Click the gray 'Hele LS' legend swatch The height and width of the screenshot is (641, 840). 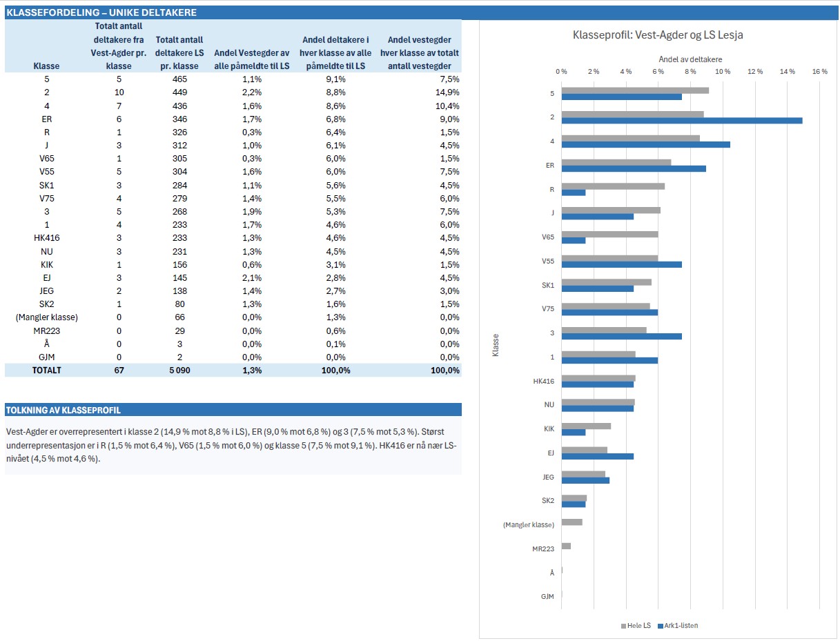[x=623, y=627]
